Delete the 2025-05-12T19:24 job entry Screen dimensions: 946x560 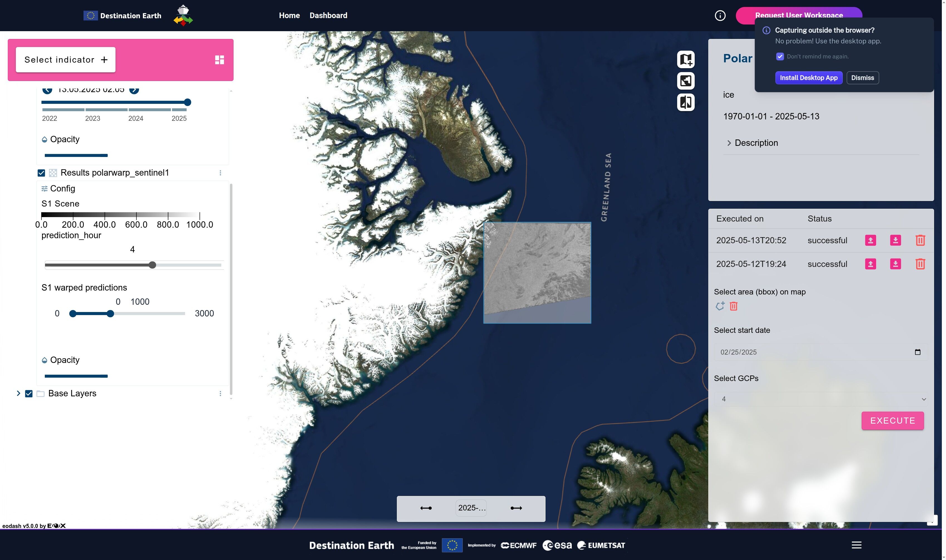[x=920, y=264]
